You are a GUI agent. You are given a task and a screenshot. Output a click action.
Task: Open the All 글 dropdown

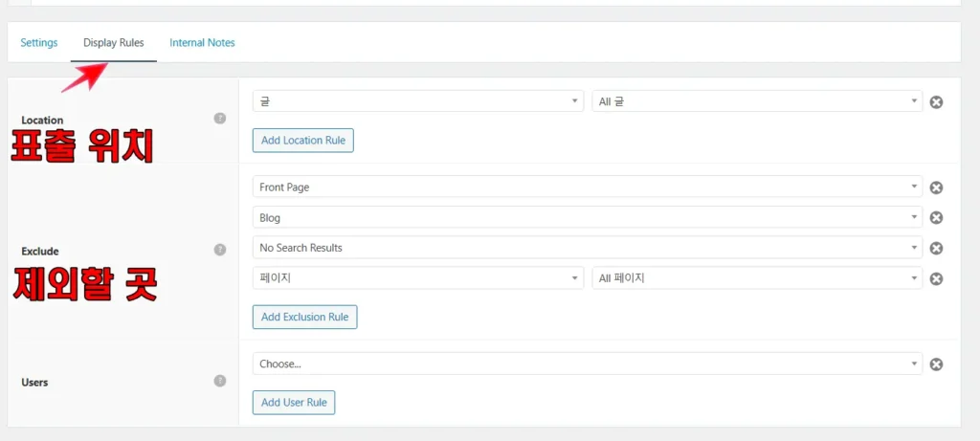click(x=757, y=101)
